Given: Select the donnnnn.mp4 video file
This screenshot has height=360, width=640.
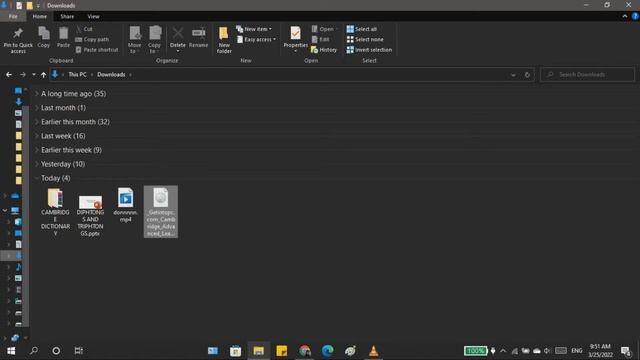Looking at the screenshot, I should point(125,204).
